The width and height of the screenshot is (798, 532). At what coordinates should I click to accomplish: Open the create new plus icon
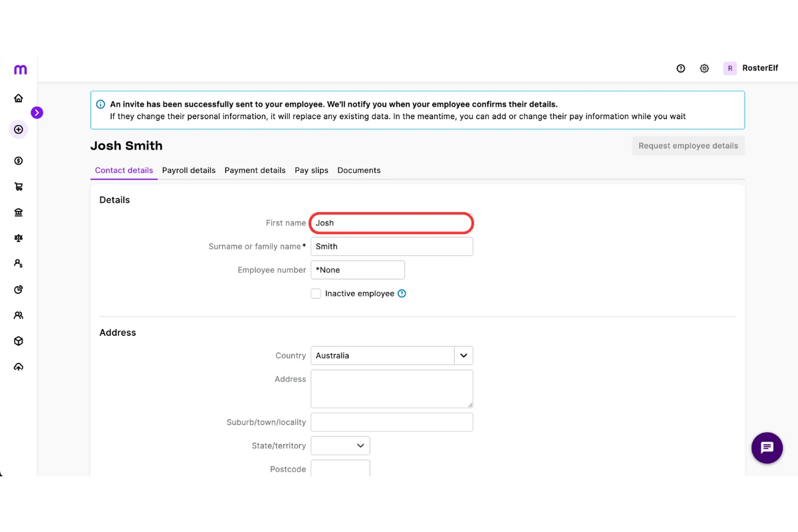coord(19,130)
